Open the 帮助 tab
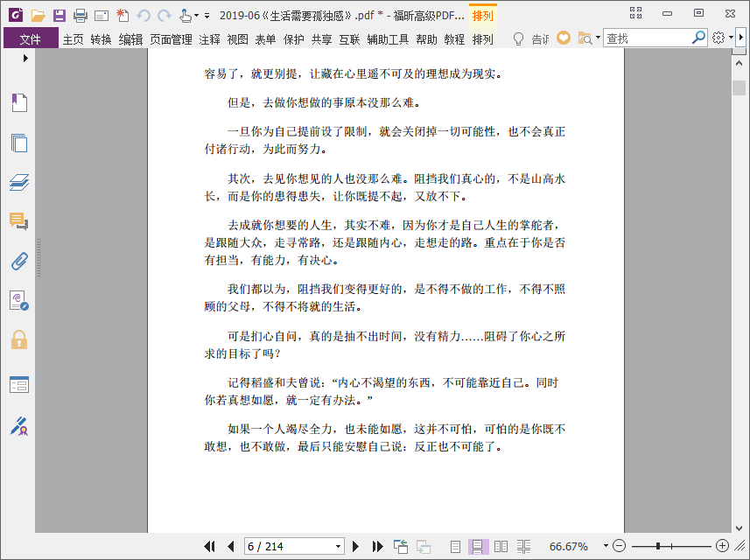Viewport: 750px width, 560px height. tap(426, 39)
